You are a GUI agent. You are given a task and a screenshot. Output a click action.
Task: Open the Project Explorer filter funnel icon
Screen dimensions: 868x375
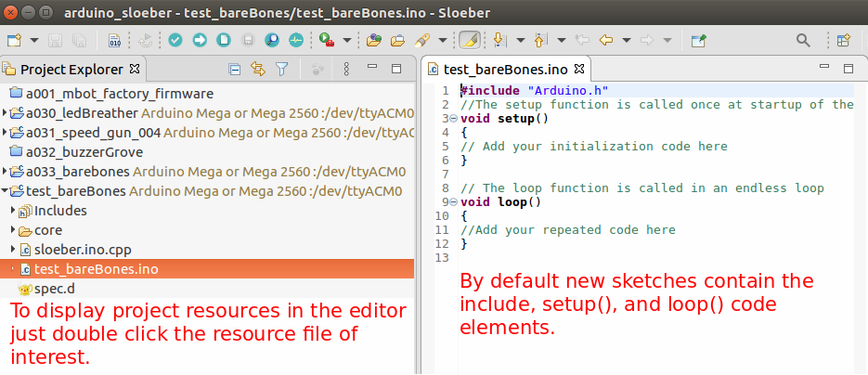(282, 69)
